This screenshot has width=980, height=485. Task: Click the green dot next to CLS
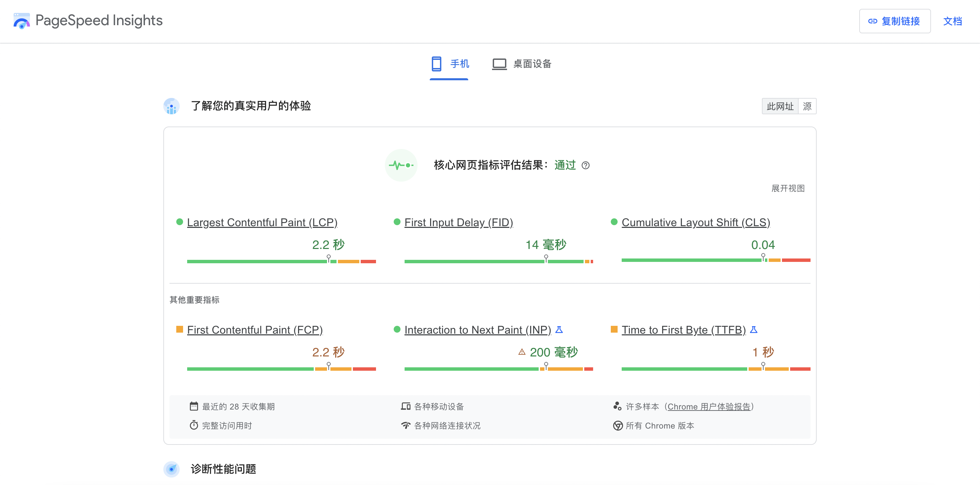click(614, 222)
